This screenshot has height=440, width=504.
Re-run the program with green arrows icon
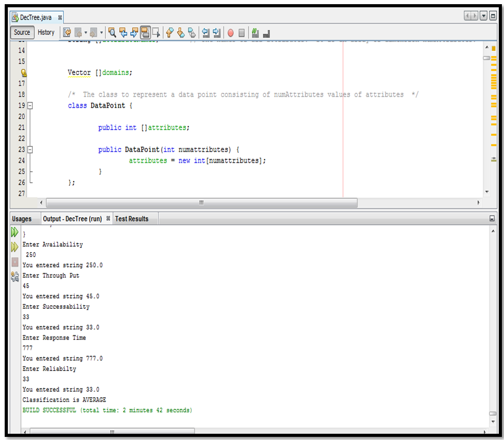tap(15, 232)
